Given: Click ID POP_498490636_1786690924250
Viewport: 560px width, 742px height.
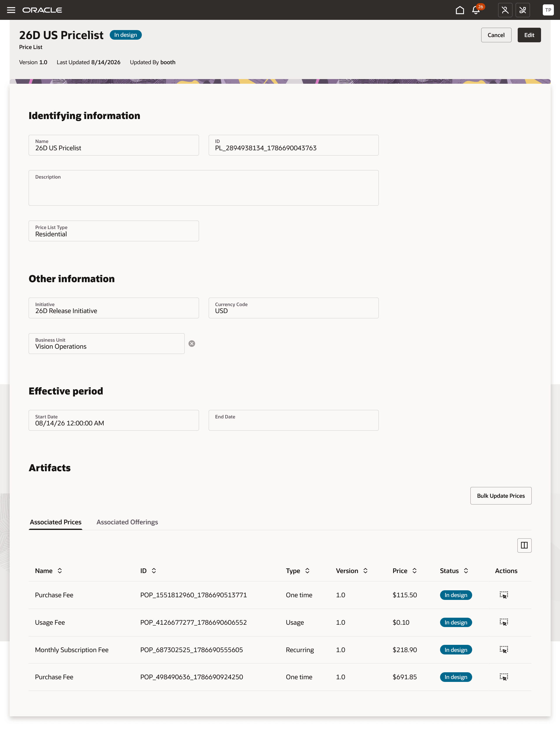Looking at the screenshot, I should click(192, 677).
